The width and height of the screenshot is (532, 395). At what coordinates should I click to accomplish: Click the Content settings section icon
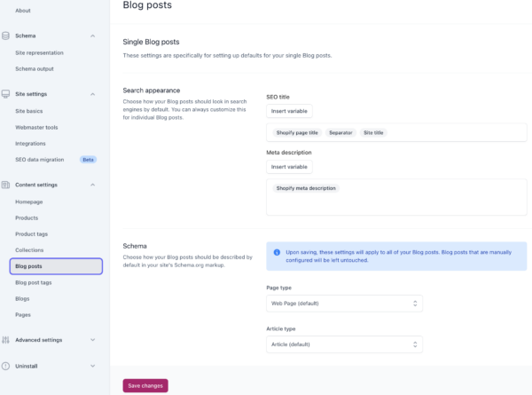6,185
